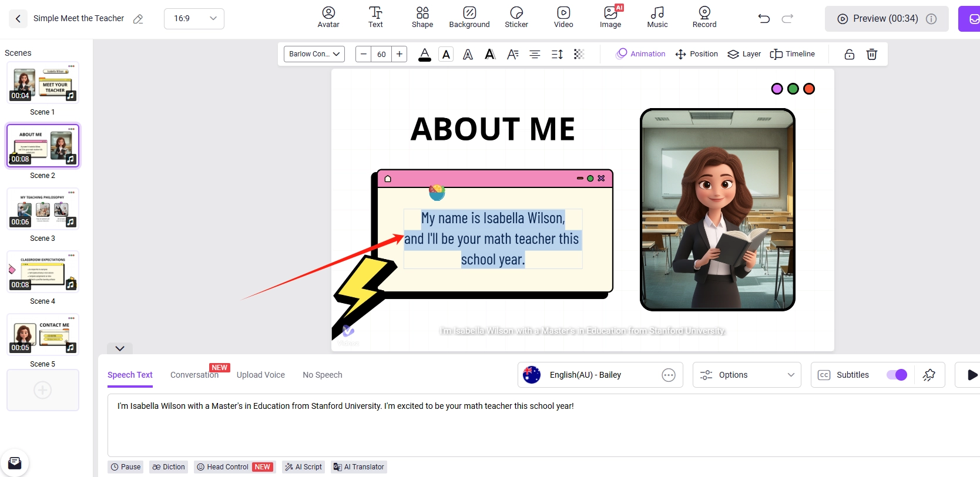Open the Avatar tool
This screenshot has height=477, width=980.
pos(328,17)
